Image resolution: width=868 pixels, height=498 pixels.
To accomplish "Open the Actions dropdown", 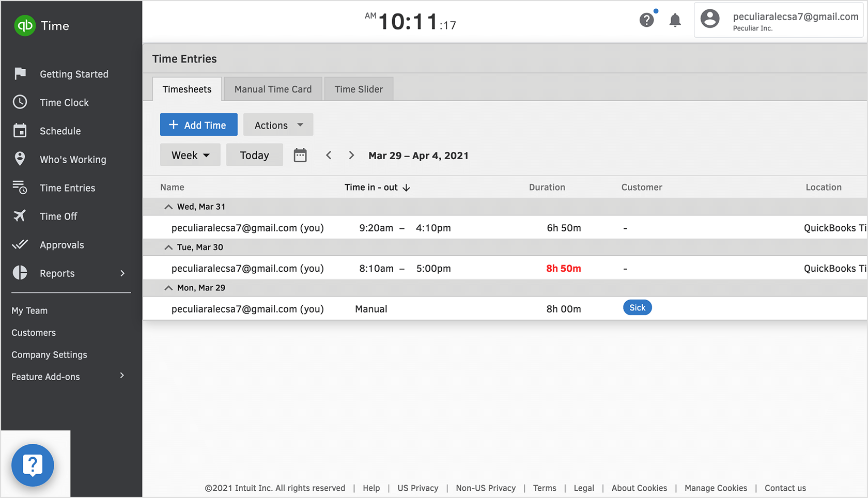I will pos(278,125).
